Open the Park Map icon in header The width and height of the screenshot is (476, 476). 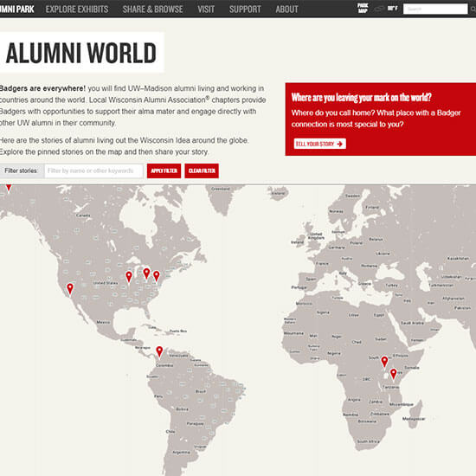pos(363,8)
